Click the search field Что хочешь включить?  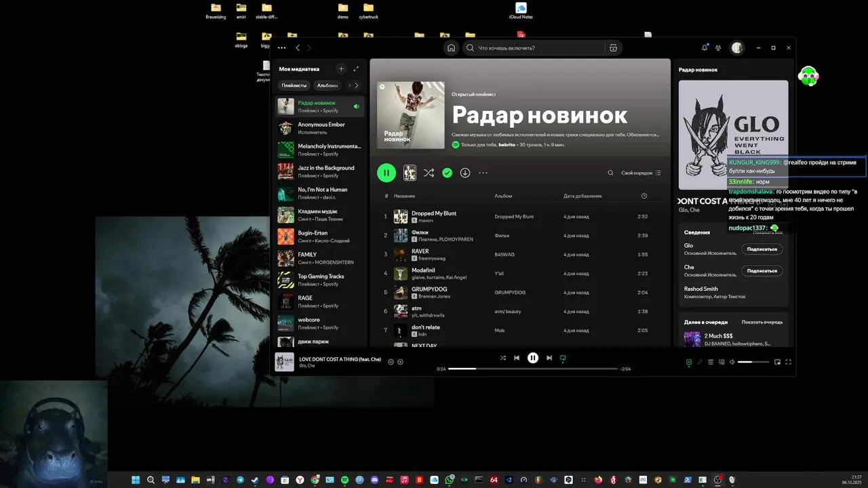click(x=534, y=48)
